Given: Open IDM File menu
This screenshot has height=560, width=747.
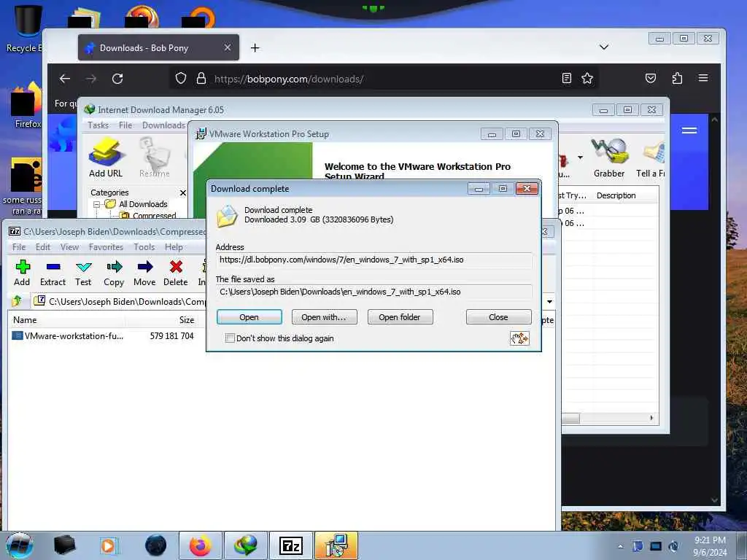Looking at the screenshot, I should [x=125, y=125].
